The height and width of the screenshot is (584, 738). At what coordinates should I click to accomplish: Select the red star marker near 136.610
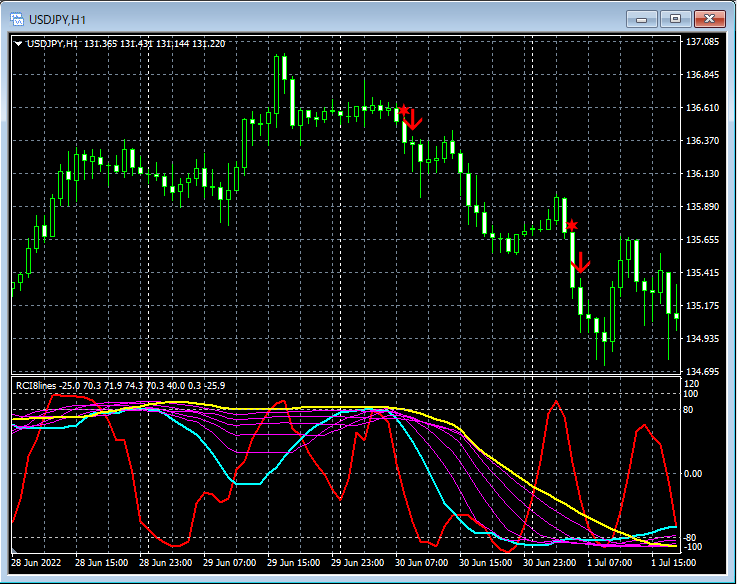point(403,109)
